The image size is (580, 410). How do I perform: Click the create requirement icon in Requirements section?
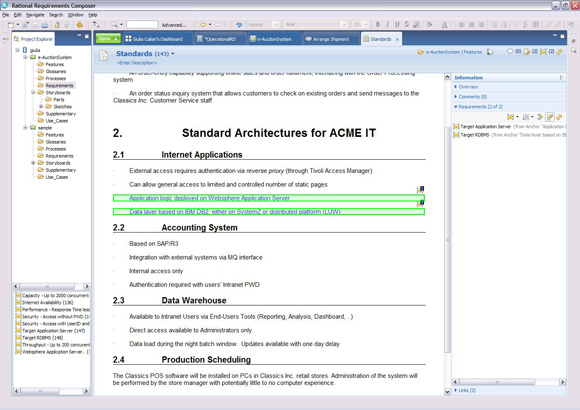pos(511,117)
